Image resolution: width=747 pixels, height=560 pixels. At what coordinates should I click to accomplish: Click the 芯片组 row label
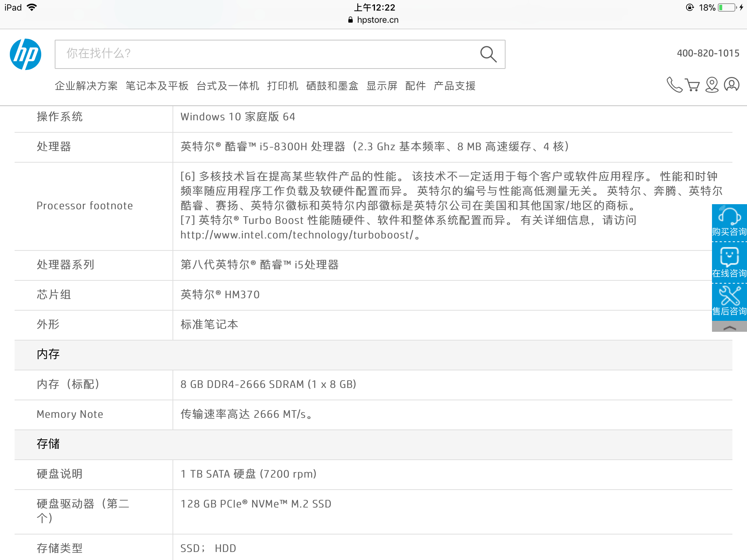54,295
